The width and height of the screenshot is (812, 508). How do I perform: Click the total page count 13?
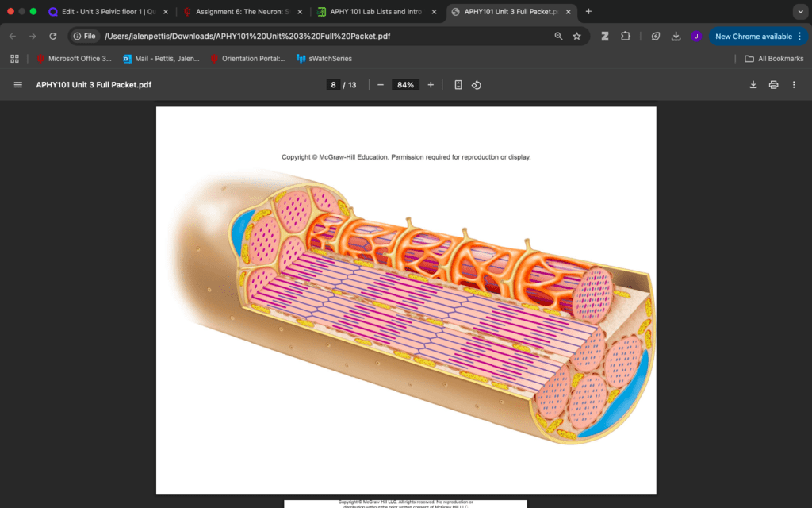pyautogui.click(x=352, y=84)
